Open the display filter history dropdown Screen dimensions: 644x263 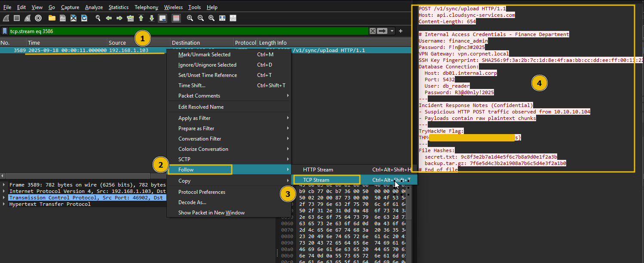click(x=392, y=31)
